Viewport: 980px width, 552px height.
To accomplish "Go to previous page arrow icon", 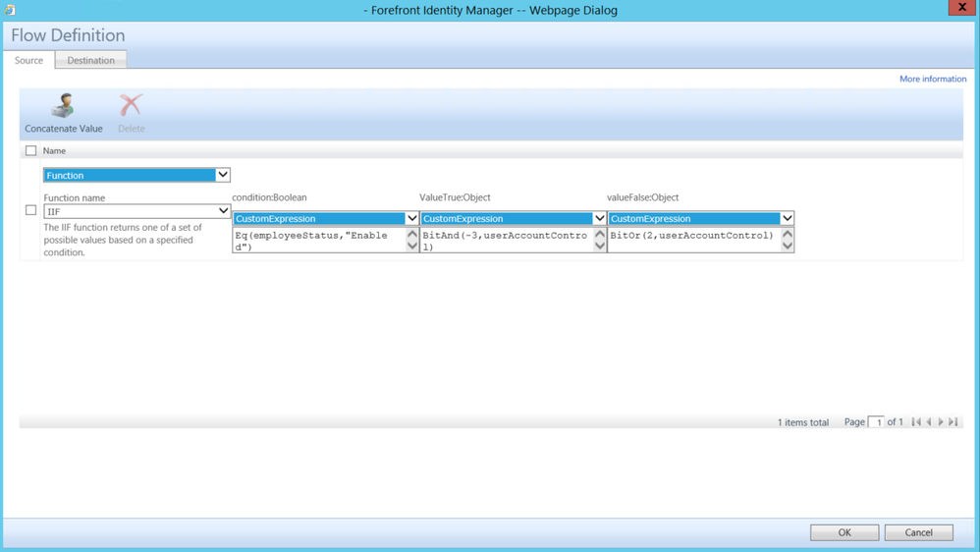I will pos(929,422).
